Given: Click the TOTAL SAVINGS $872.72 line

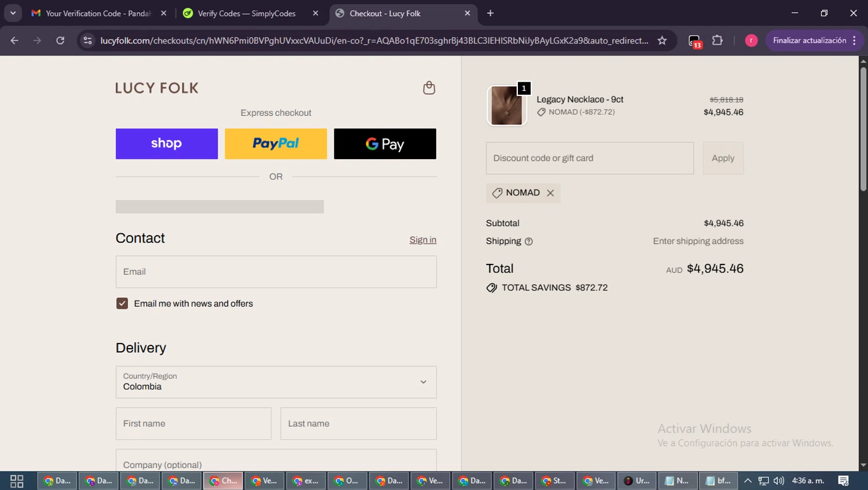Looking at the screenshot, I should (x=547, y=288).
